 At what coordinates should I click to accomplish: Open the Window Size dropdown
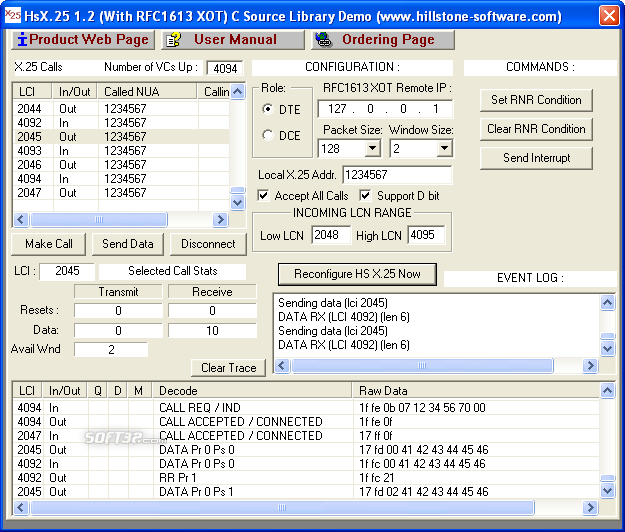coord(444,149)
